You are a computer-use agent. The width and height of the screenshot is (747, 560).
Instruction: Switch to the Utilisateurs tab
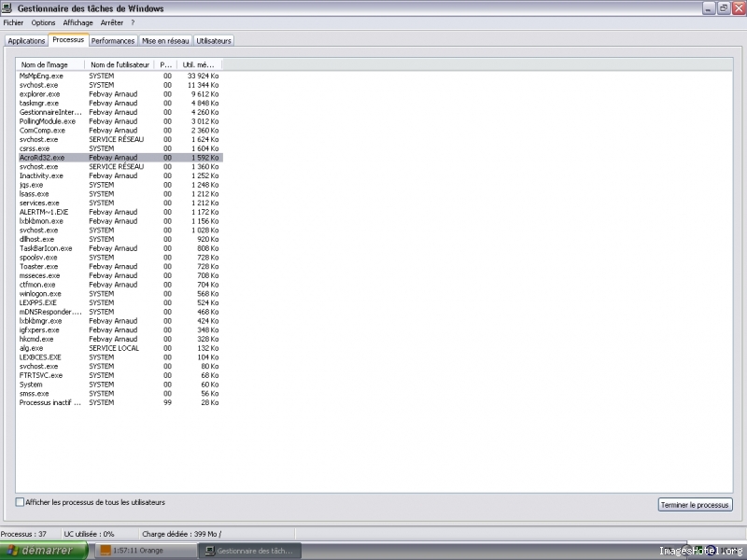(x=214, y=41)
